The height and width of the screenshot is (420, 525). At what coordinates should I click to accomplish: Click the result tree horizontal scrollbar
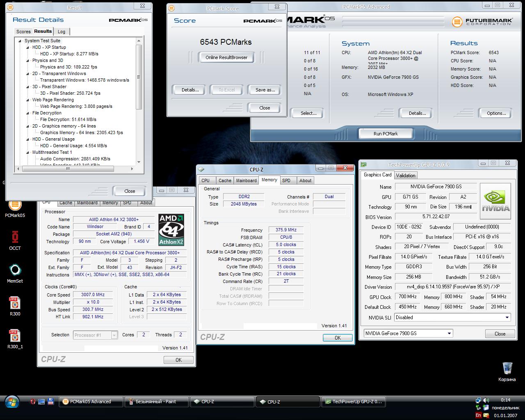pyautogui.click(x=68, y=169)
